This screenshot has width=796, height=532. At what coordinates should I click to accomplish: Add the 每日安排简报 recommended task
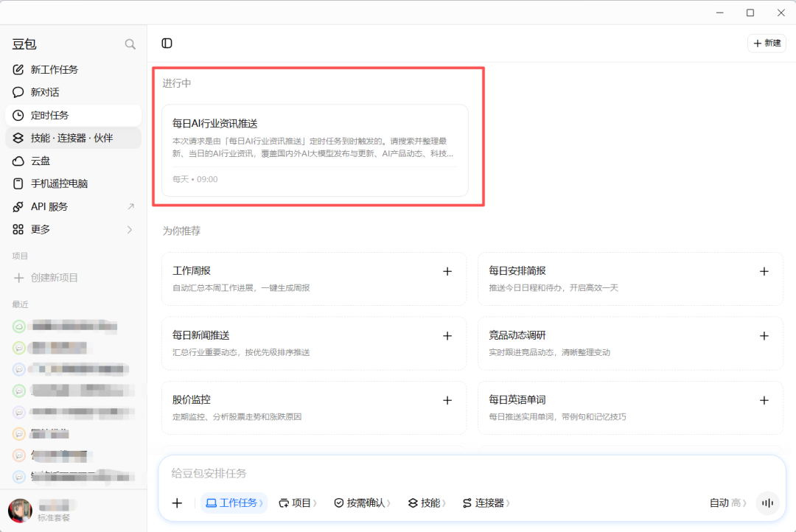coord(764,272)
